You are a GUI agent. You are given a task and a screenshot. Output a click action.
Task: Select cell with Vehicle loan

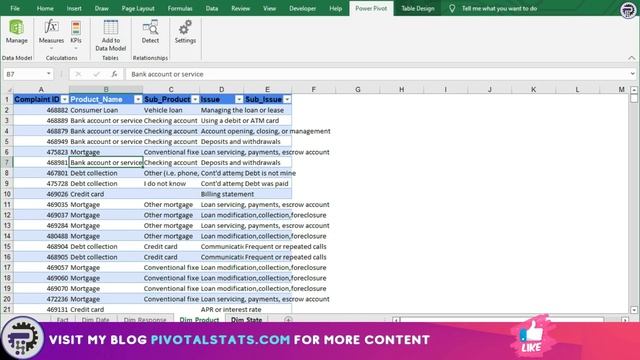tap(171, 110)
